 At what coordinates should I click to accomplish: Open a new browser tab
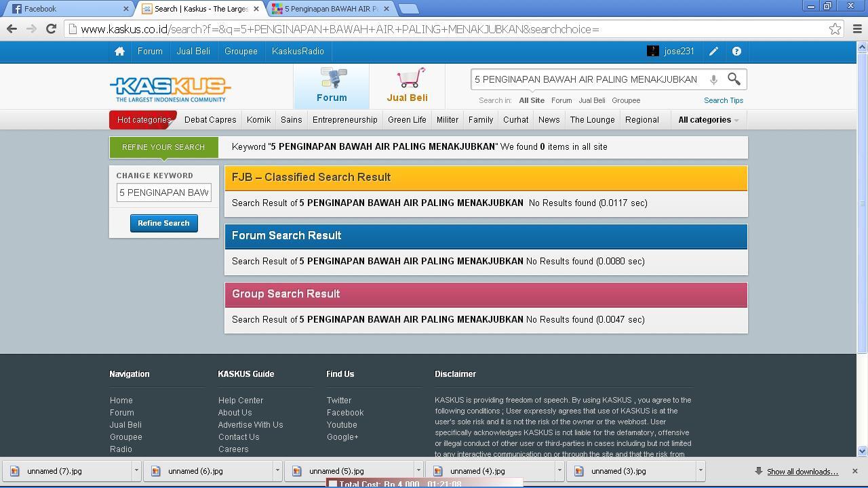(x=408, y=9)
